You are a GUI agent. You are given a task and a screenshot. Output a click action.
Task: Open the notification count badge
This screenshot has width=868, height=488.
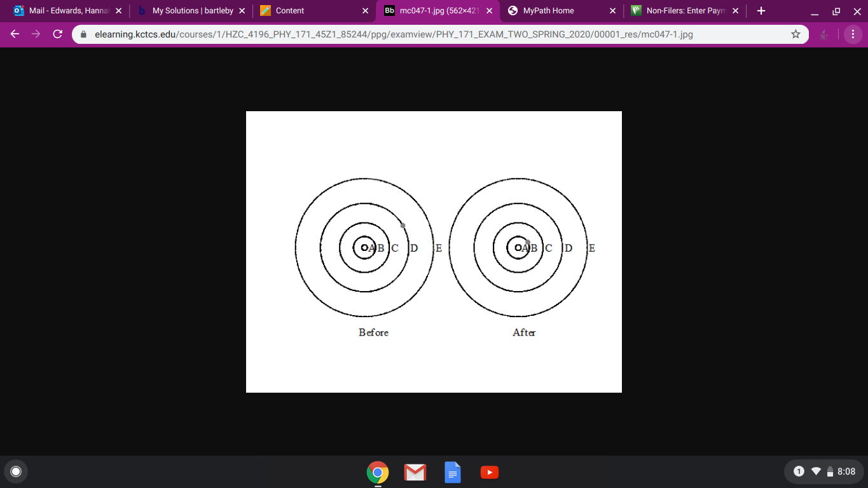[799, 471]
